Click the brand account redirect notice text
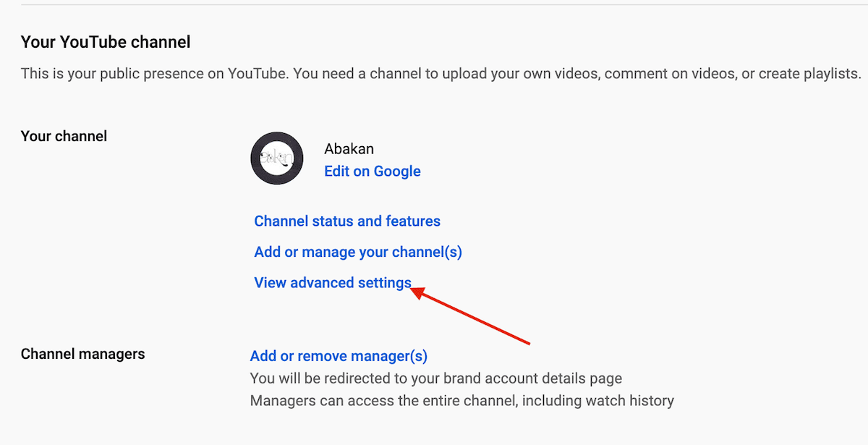 pos(436,378)
